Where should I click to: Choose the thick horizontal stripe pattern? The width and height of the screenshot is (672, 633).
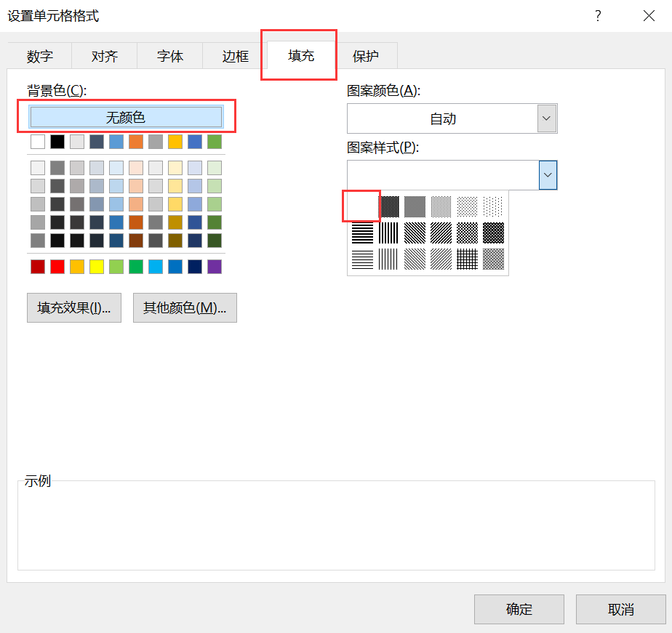363,233
